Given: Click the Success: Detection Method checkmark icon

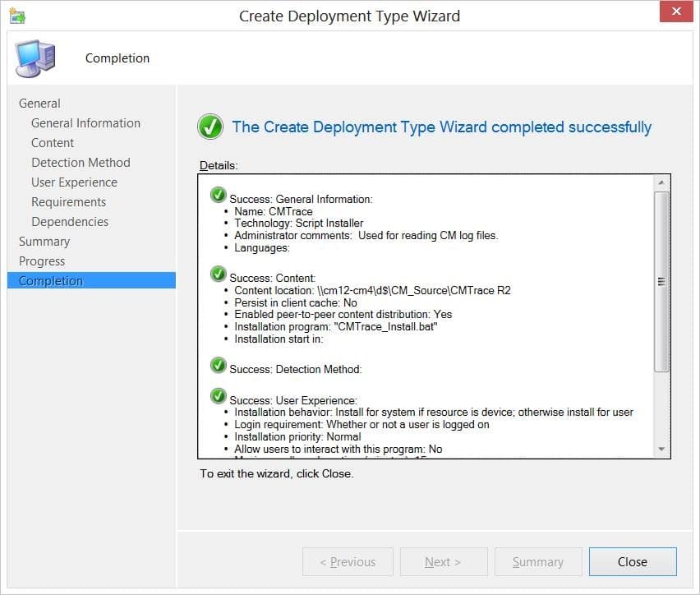Looking at the screenshot, I should [217, 366].
